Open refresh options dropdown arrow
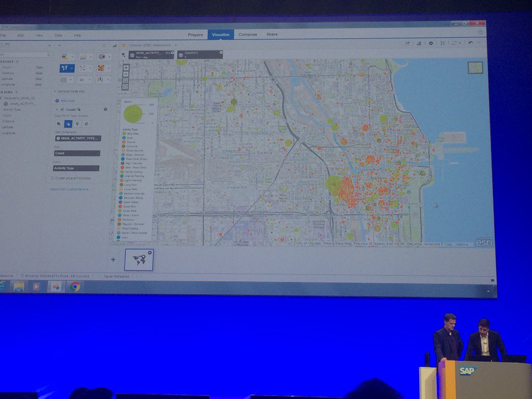Screen dimensions: 532x399 [460, 44]
